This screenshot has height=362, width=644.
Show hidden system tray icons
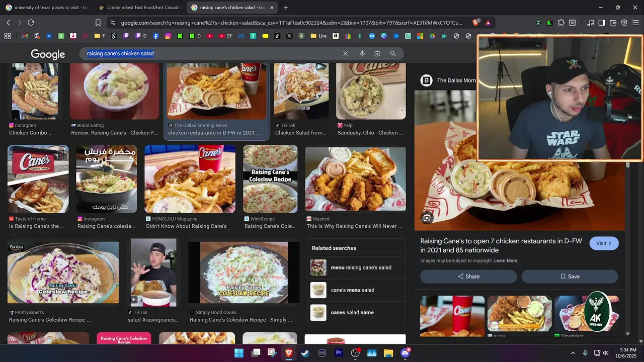[x=573, y=353]
